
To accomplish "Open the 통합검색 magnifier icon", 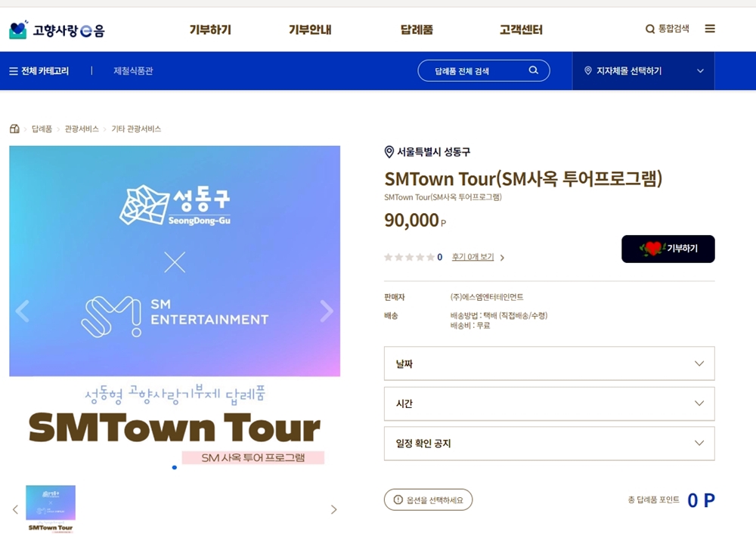I will 649,29.
